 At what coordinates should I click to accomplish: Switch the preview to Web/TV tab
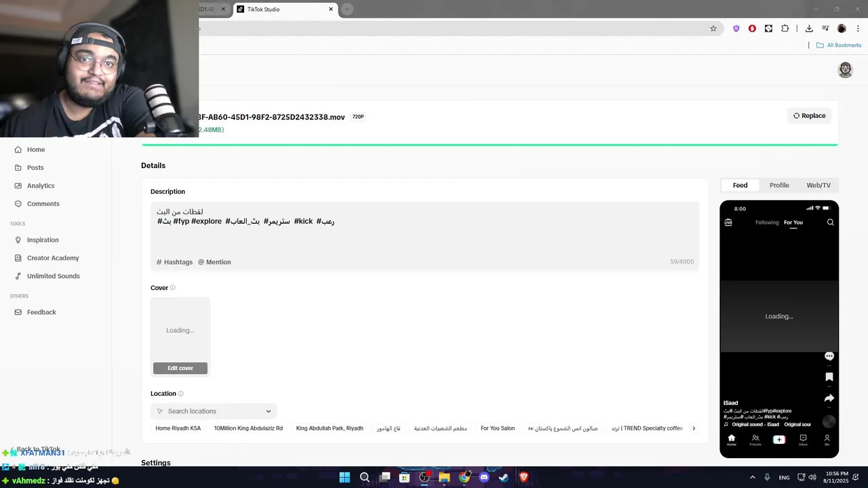pyautogui.click(x=818, y=186)
